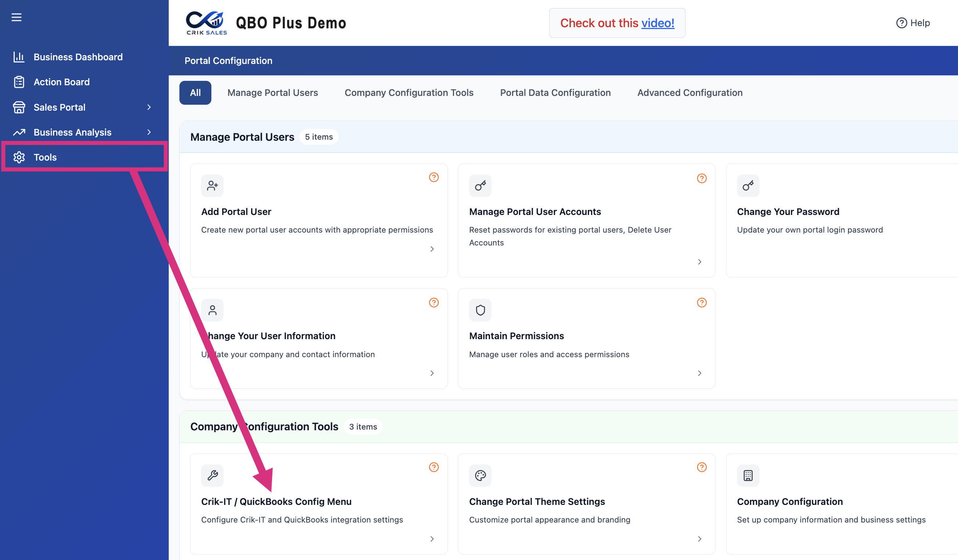This screenshot has width=958, height=560.
Task: Open Add Portal User via its arrow chevron
Action: 432,249
